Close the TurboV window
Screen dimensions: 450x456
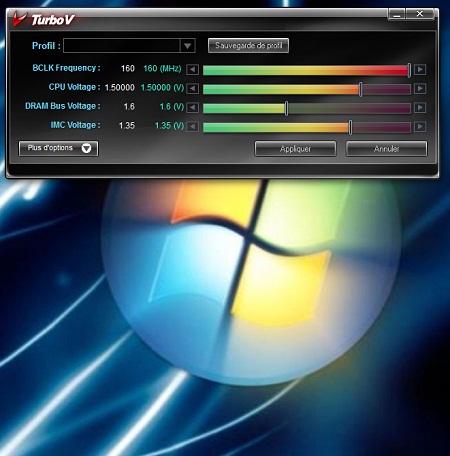pyautogui.click(x=420, y=14)
